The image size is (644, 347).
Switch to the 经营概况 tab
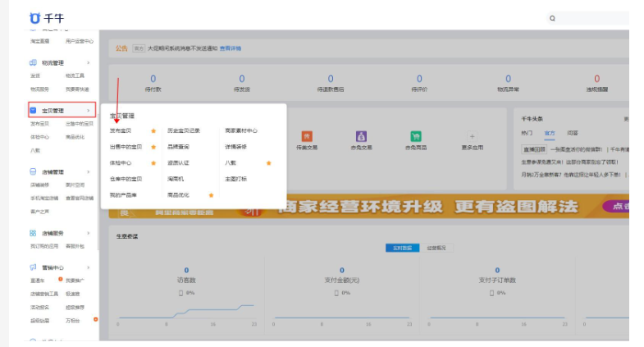coord(436,248)
